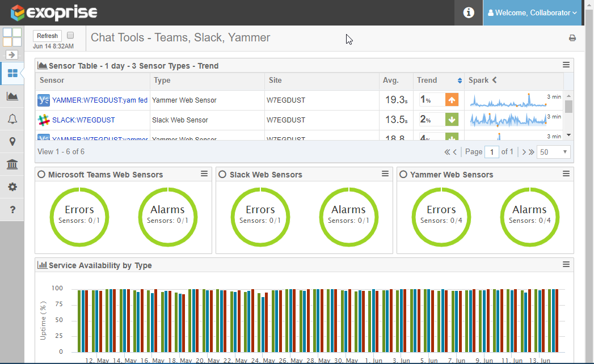Go to last page of sensor table
This screenshot has width=594, height=364.
click(x=532, y=152)
